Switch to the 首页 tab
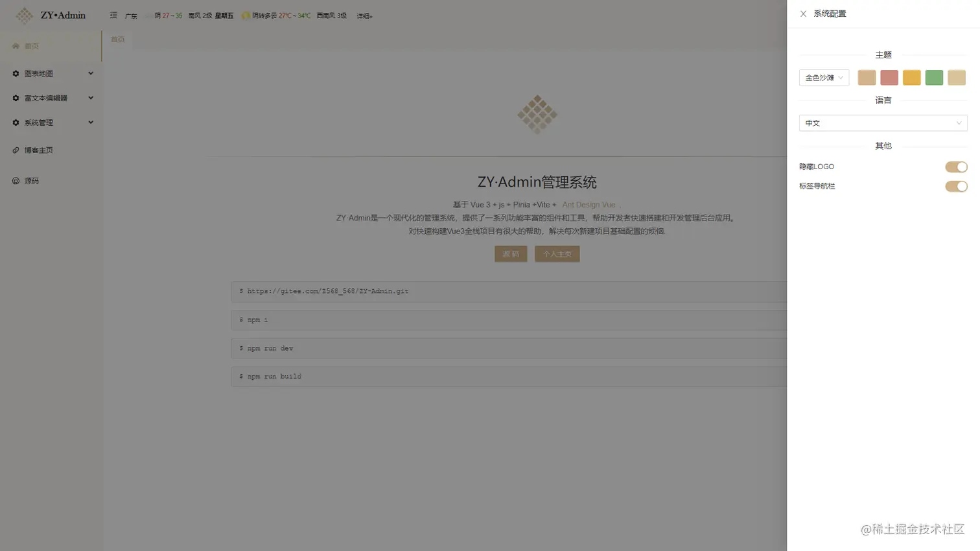 pos(117,38)
